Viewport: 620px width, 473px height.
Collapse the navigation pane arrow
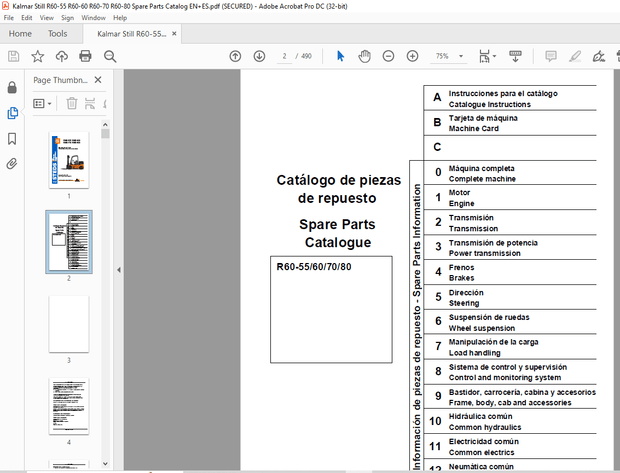[119, 270]
